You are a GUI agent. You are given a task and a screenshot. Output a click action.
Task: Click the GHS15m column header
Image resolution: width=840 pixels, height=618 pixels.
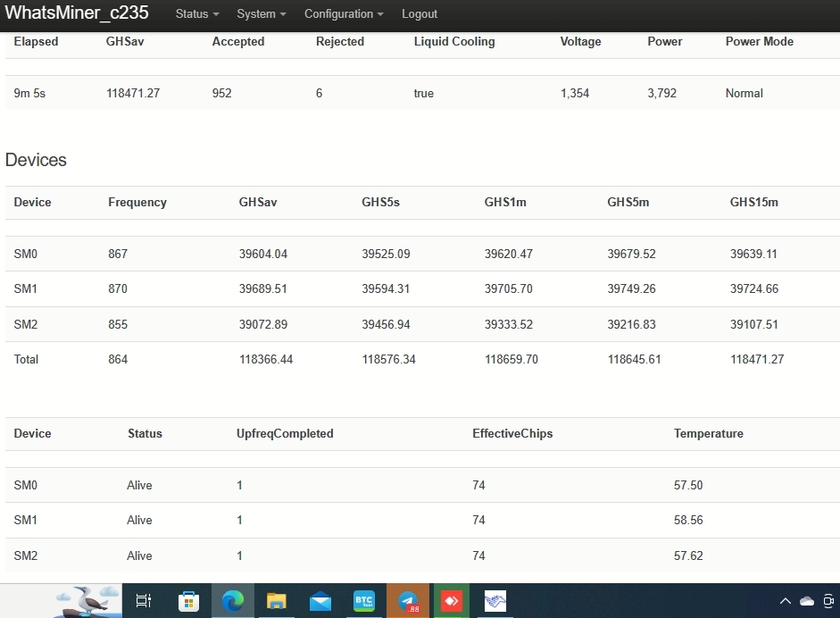(x=753, y=202)
